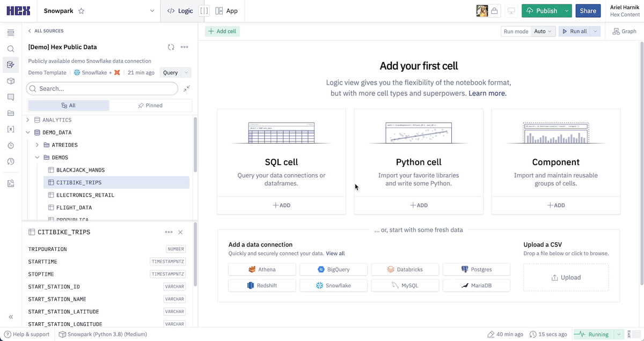The width and height of the screenshot is (644, 341).
Task: Open the Publish dropdown arrow
Action: 567,11
